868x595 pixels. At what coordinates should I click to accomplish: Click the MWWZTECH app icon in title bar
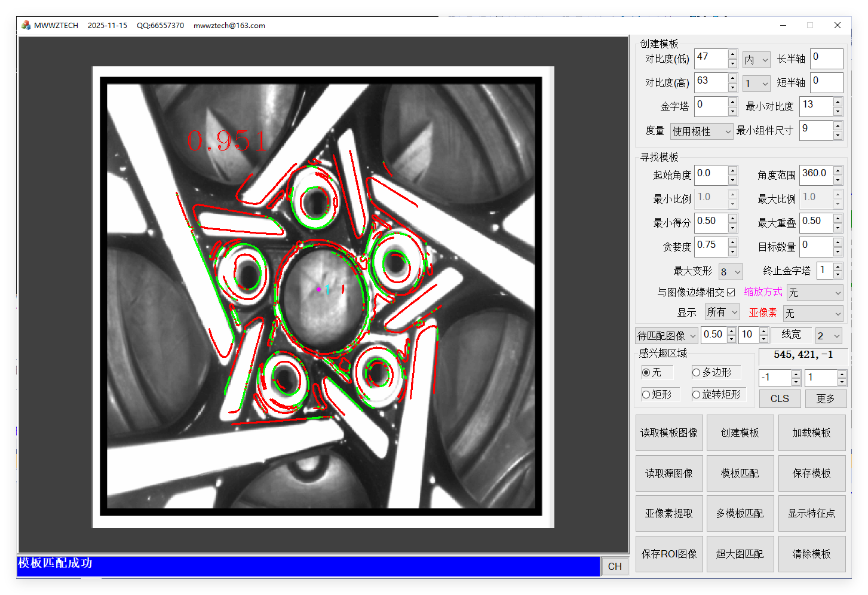click(x=26, y=25)
